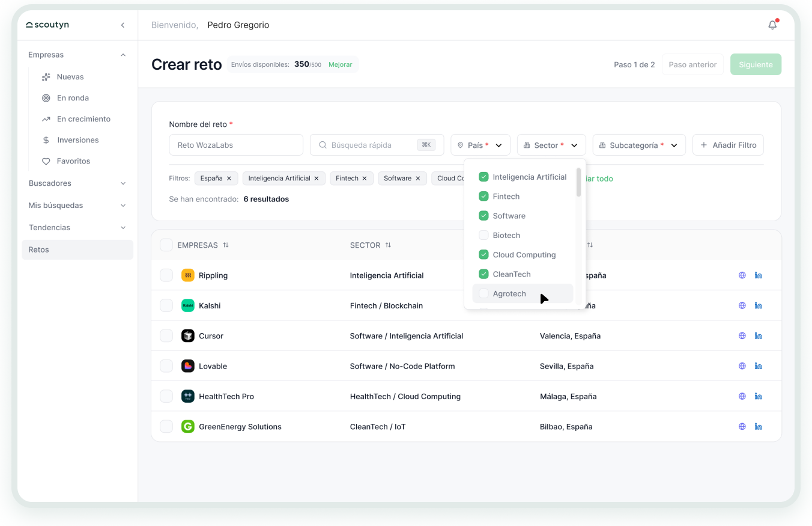812x526 pixels.
Task: Click the Rippling company logo
Action: pos(188,275)
